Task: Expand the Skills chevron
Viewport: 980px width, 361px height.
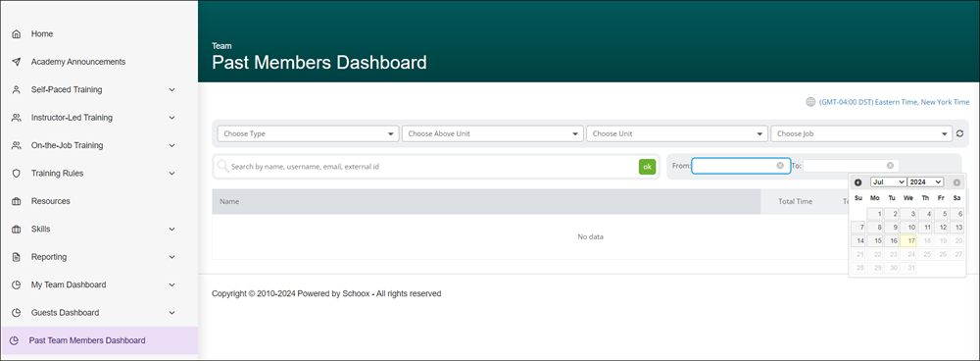Action: (x=171, y=229)
